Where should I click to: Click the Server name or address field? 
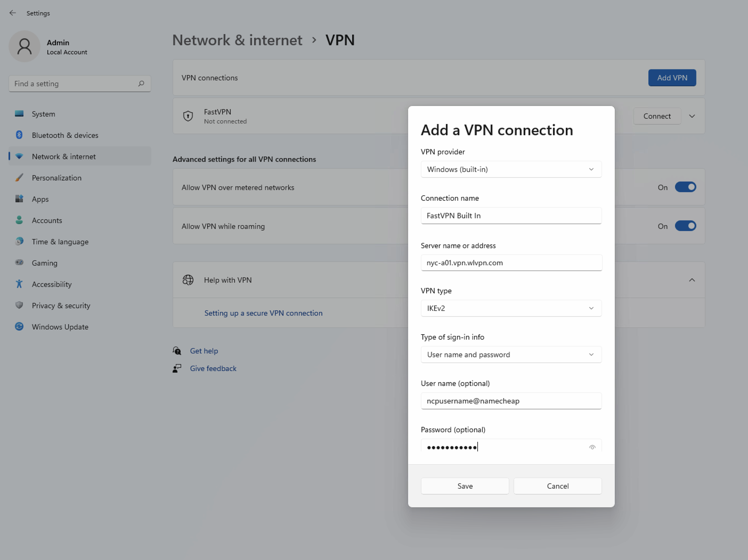tap(511, 263)
